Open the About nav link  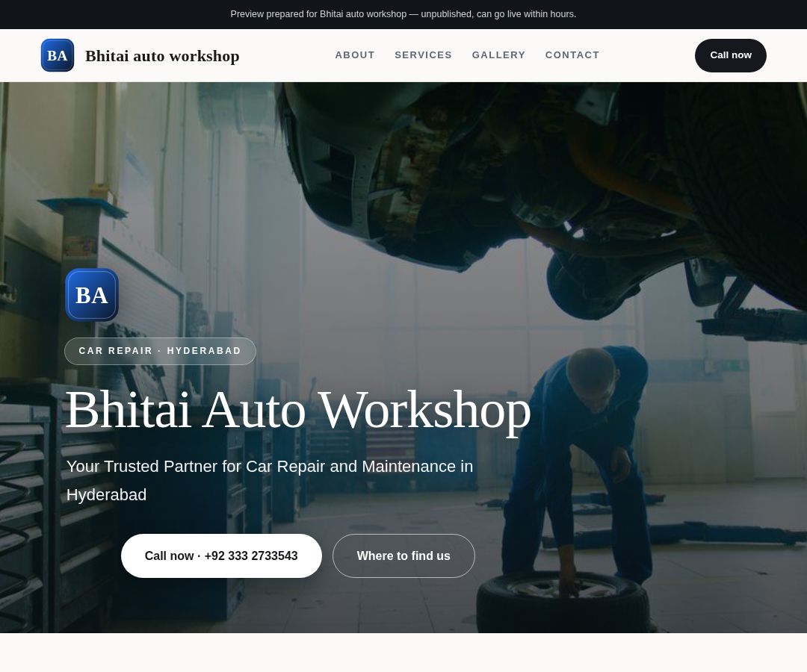click(x=355, y=55)
